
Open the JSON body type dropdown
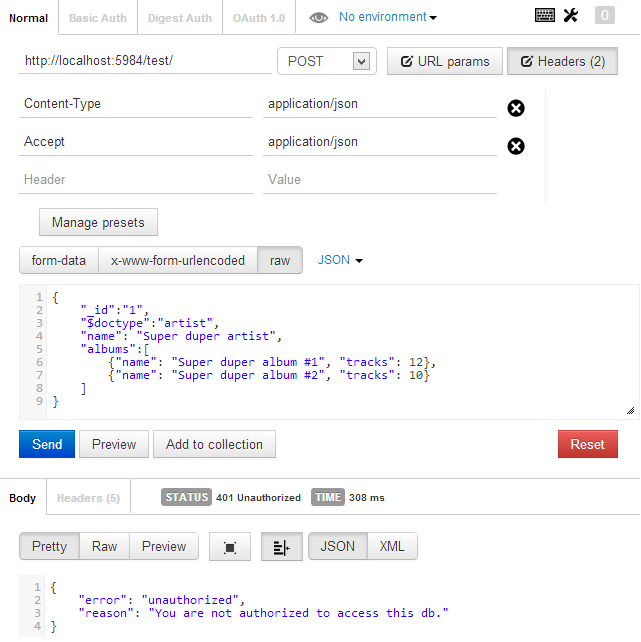340,260
